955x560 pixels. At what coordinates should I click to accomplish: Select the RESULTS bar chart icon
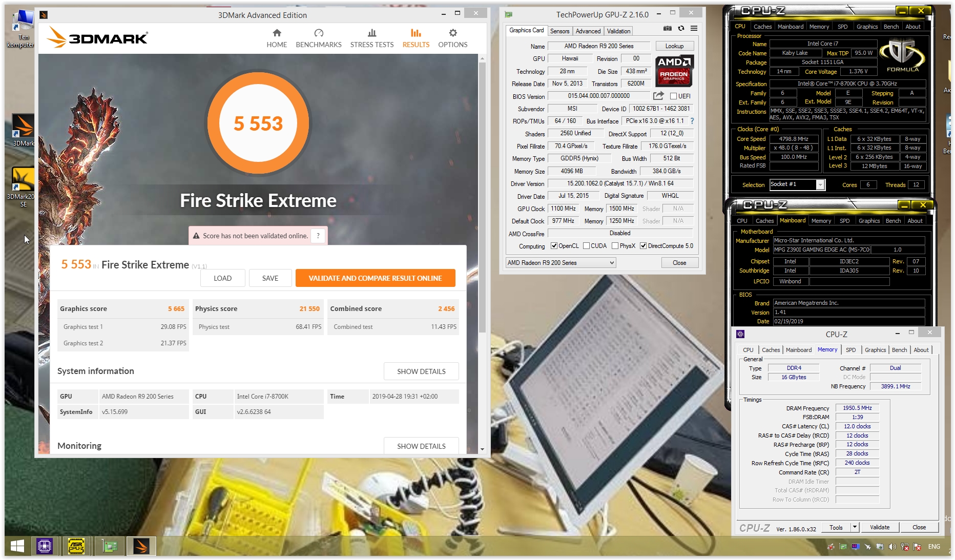416,33
